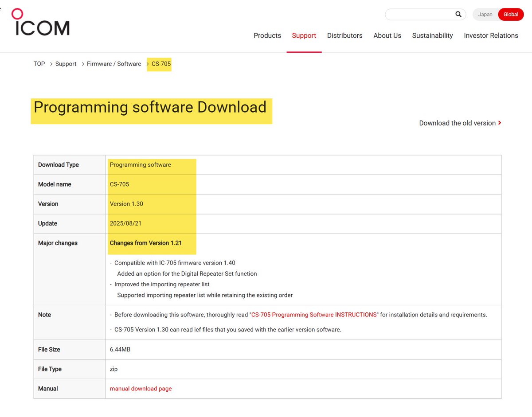
Task: Click the File Type row label
Action: click(x=50, y=369)
